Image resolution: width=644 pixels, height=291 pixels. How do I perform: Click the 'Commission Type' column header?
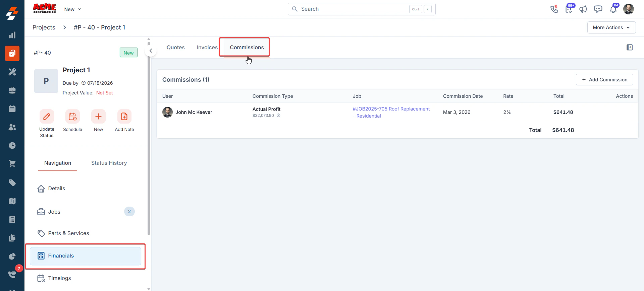tap(273, 96)
